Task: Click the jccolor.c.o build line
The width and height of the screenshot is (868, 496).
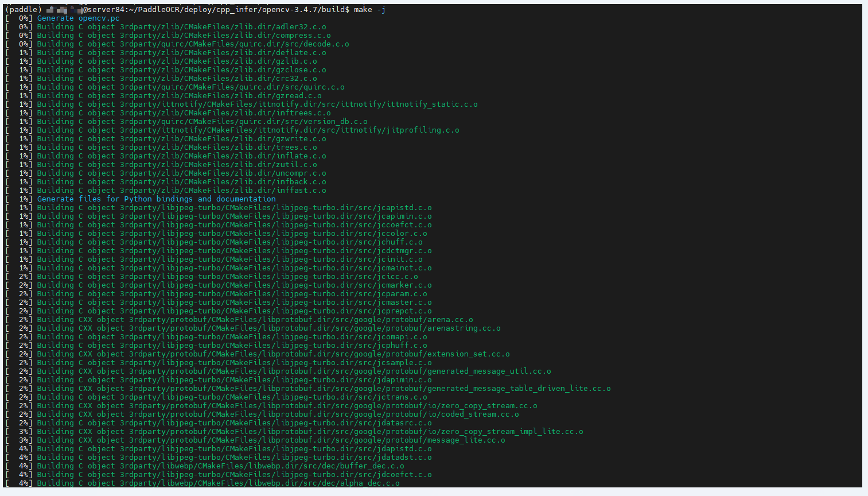Action: (216, 234)
